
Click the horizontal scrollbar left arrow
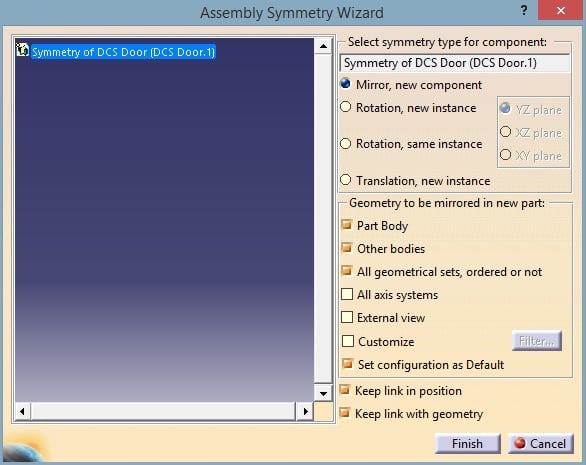point(22,411)
